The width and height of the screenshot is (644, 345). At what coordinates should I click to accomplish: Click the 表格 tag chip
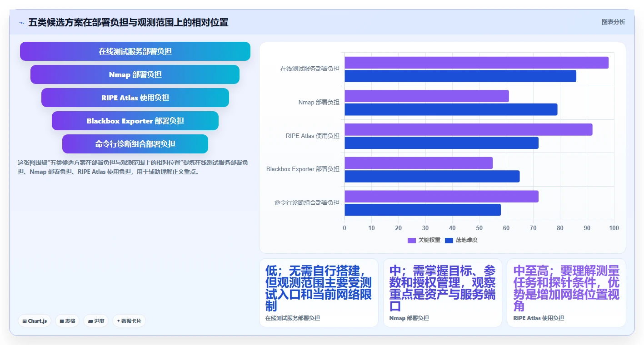point(67,321)
